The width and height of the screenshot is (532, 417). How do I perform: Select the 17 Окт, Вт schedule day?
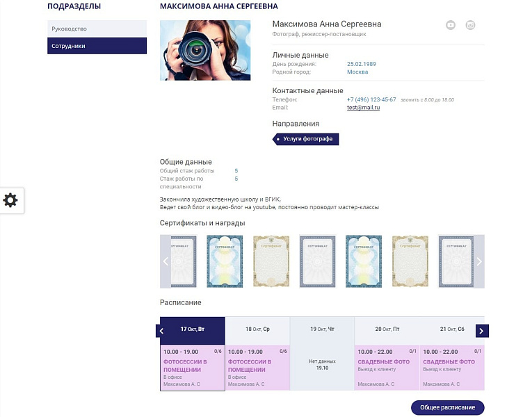point(193,329)
